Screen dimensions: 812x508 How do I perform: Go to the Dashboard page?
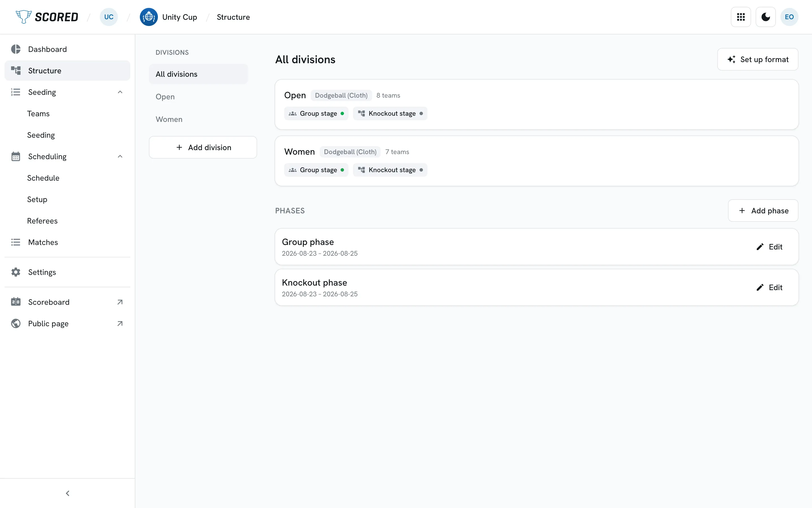tap(67, 49)
